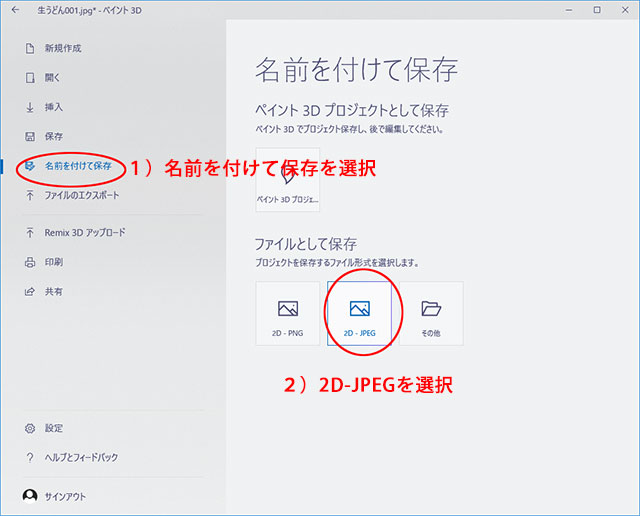Select 名前を付けて保存 menu label
Image resolution: width=640 pixels, height=516 pixels.
pos(78,166)
